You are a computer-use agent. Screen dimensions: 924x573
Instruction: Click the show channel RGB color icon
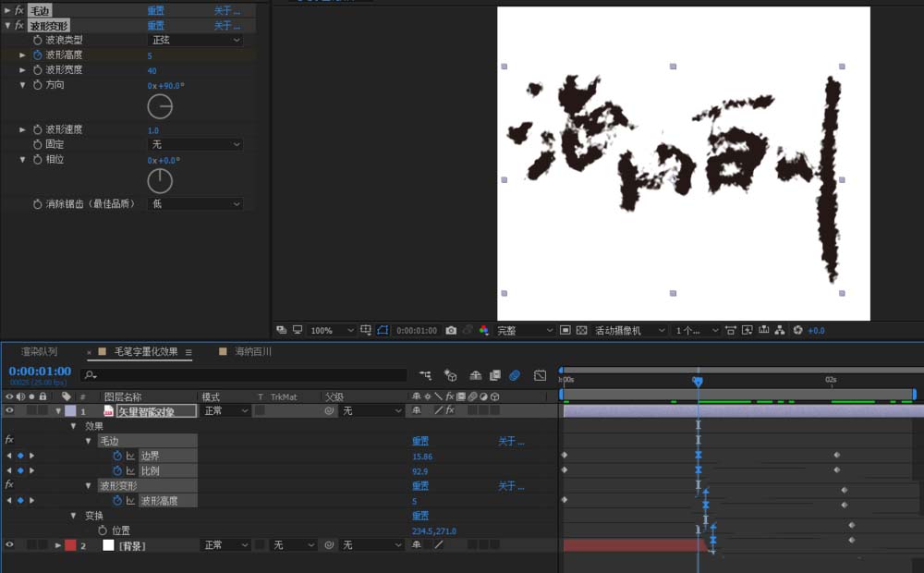(483, 330)
